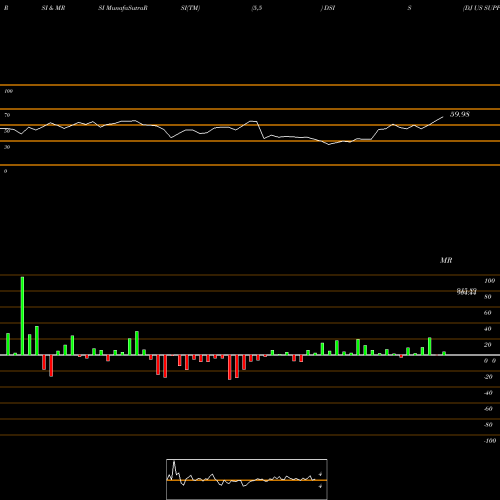500x500 pixels.
Task: Click the 'SI MunafaSutraR' header text
Action: tap(123, 8)
